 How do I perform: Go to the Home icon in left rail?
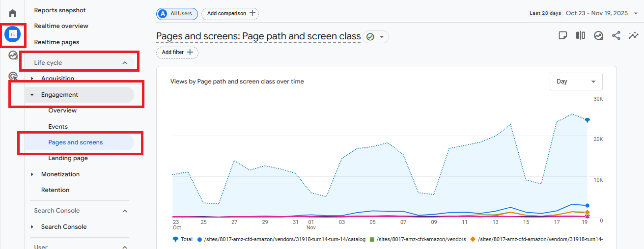tap(13, 13)
